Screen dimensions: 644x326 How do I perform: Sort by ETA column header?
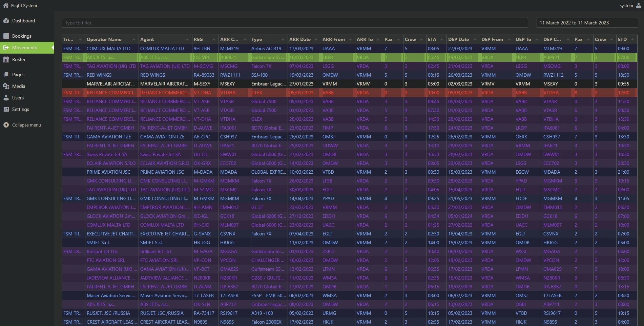coord(436,39)
